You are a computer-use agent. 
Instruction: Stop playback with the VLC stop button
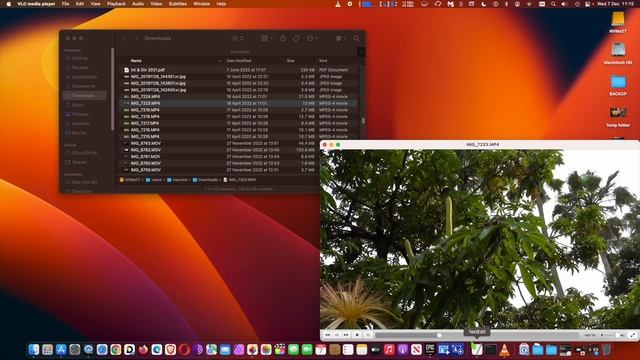357,335
